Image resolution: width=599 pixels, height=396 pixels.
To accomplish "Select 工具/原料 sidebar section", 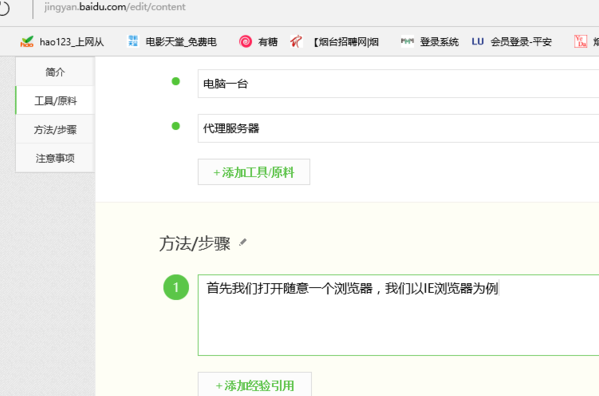I will click(x=55, y=100).
